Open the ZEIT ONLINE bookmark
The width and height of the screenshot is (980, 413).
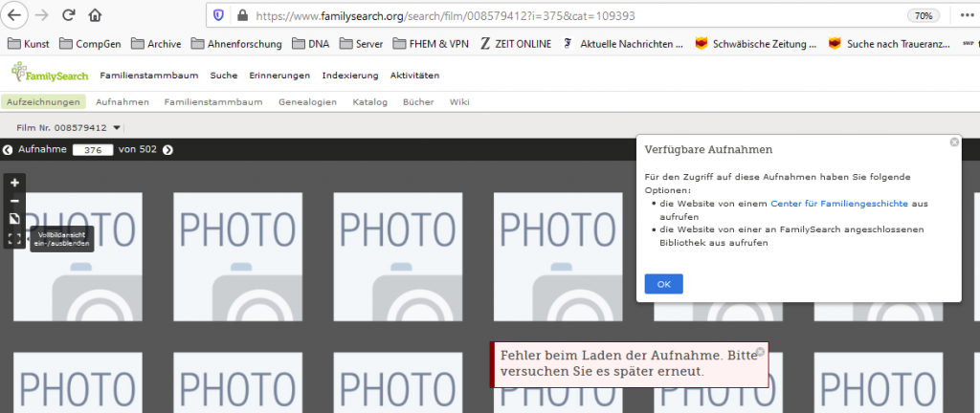tap(516, 44)
